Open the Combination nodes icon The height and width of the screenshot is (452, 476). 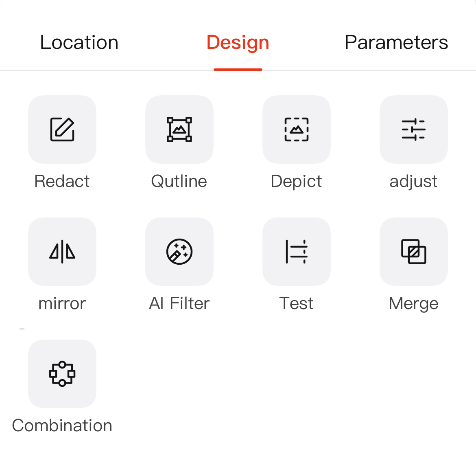62,374
